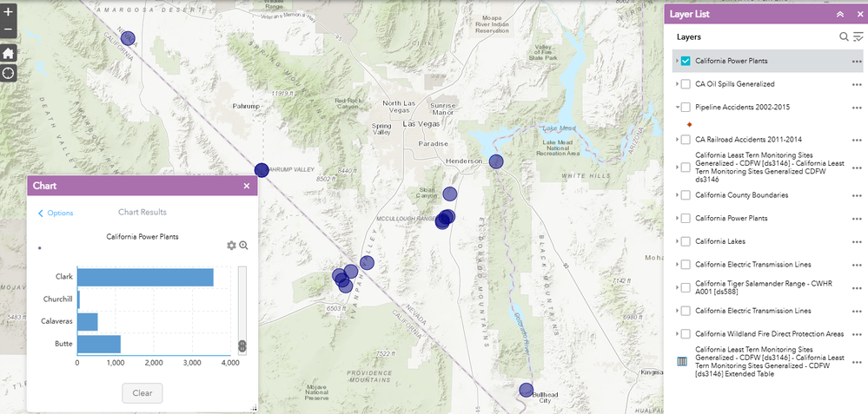Screen dimensions: 868x414
Task: Expand the California Lakes layer
Action: point(677,241)
